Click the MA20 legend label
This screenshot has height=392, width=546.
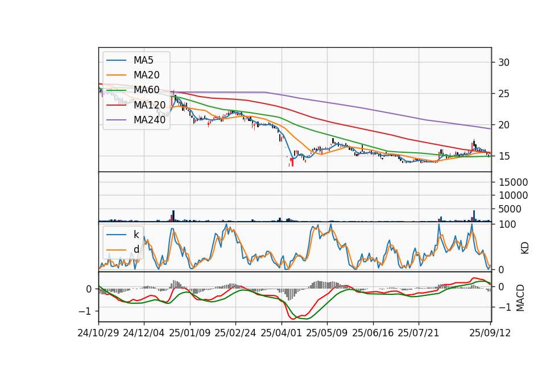click(x=146, y=75)
